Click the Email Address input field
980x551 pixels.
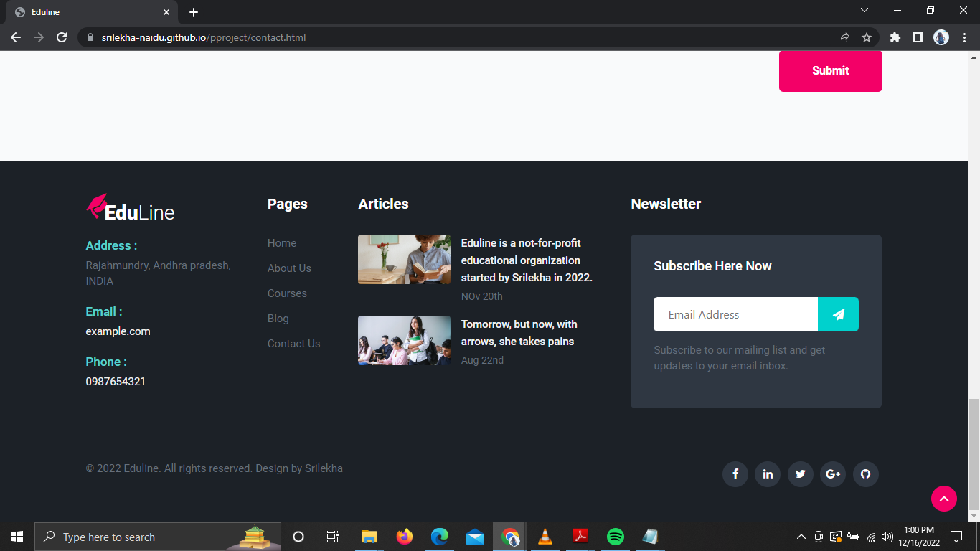click(735, 314)
